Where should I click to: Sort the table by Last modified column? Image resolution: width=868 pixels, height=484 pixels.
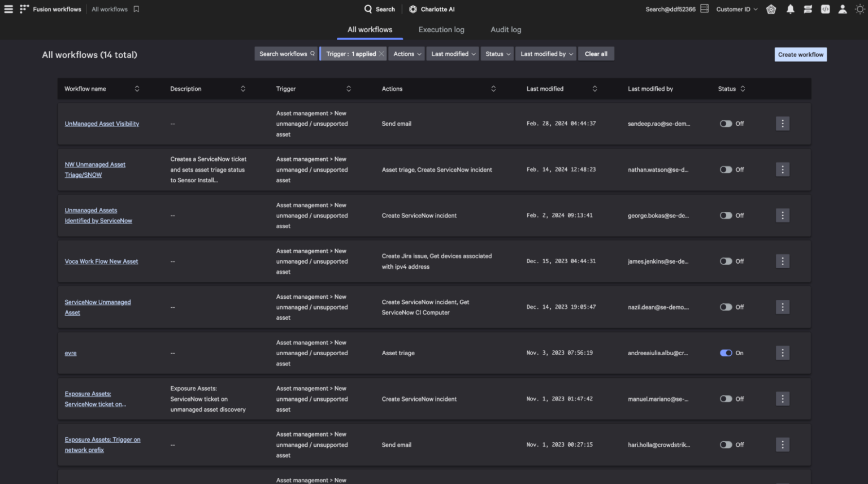(x=594, y=89)
